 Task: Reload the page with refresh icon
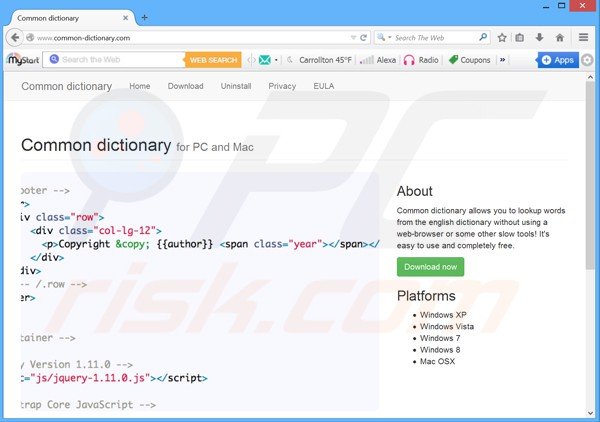coord(364,37)
